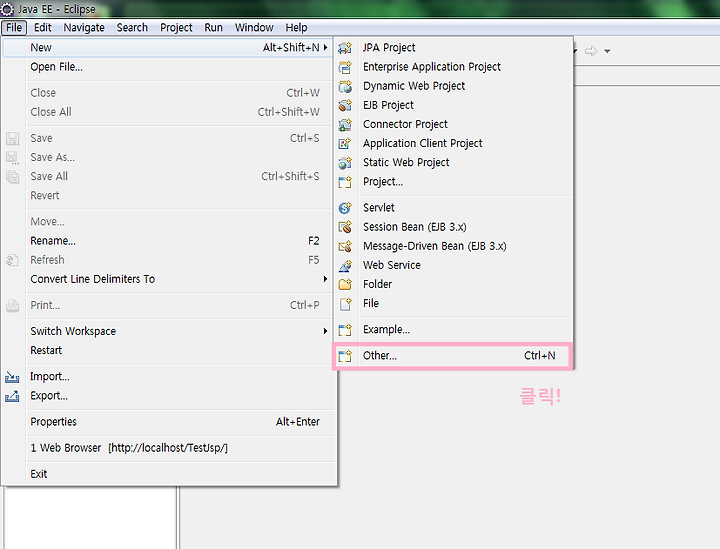The height and width of the screenshot is (549, 720).
Task: Click the Session Bean icon
Action: tap(345, 227)
